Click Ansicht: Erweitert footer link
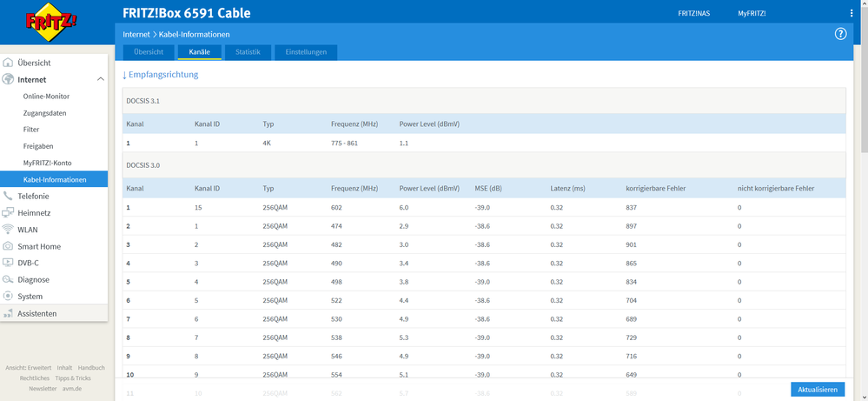Image resolution: width=868 pixels, height=401 pixels. click(28, 367)
